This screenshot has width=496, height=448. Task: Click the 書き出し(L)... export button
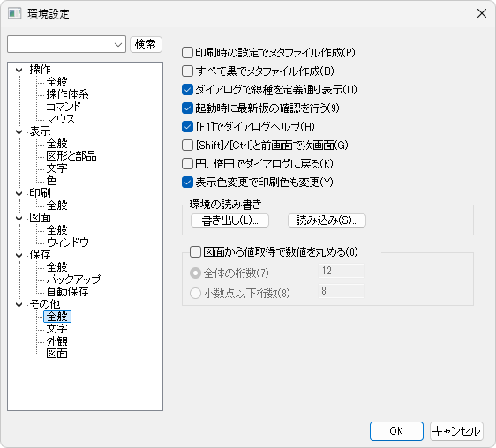point(230,220)
